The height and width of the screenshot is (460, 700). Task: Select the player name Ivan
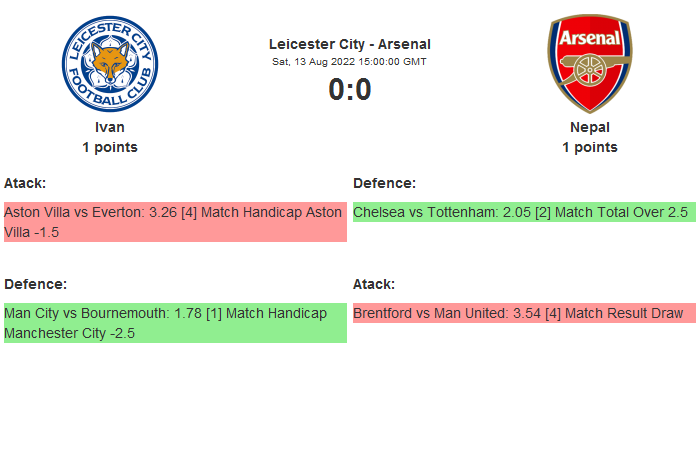pyautogui.click(x=110, y=127)
